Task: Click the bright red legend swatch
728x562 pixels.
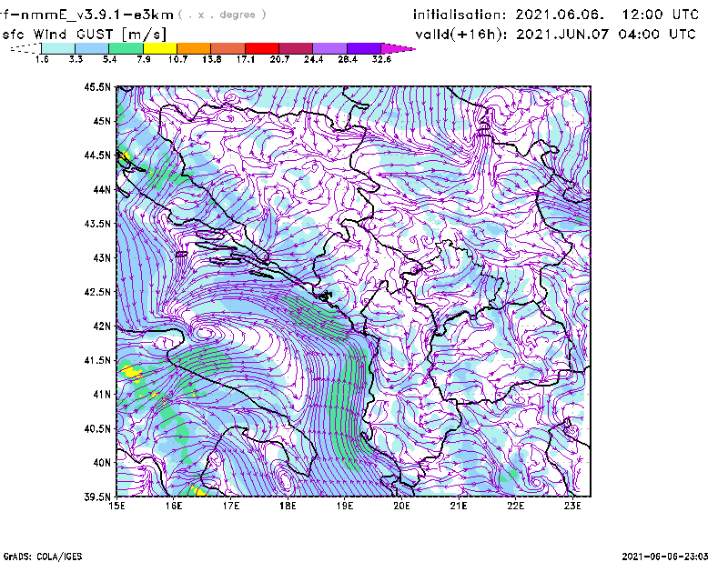Action: 261,48
